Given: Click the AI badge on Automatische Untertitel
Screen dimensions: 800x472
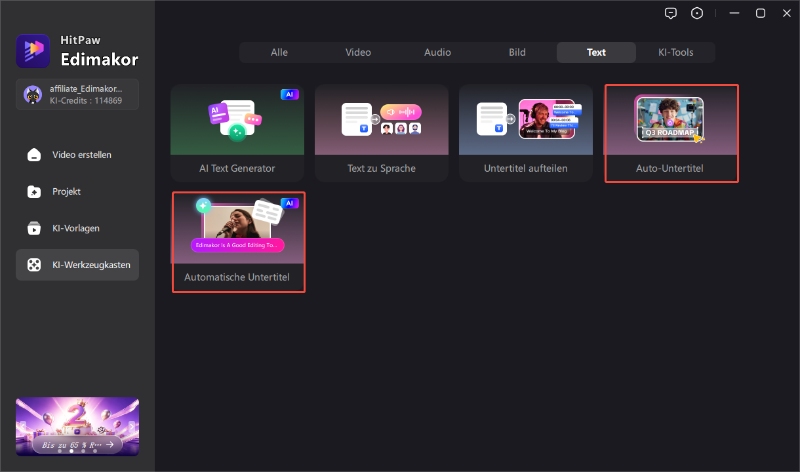Looking at the screenshot, I should [x=289, y=203].
